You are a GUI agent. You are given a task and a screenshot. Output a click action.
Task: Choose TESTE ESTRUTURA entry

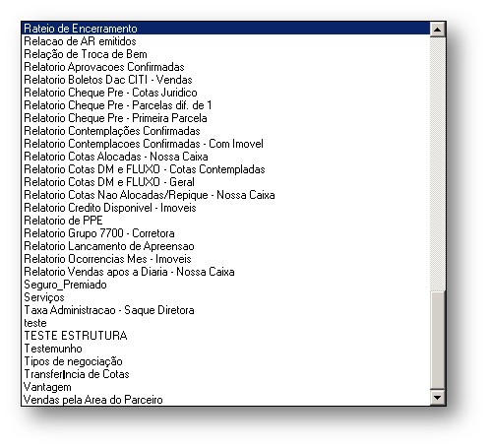[x=225, y=336]
